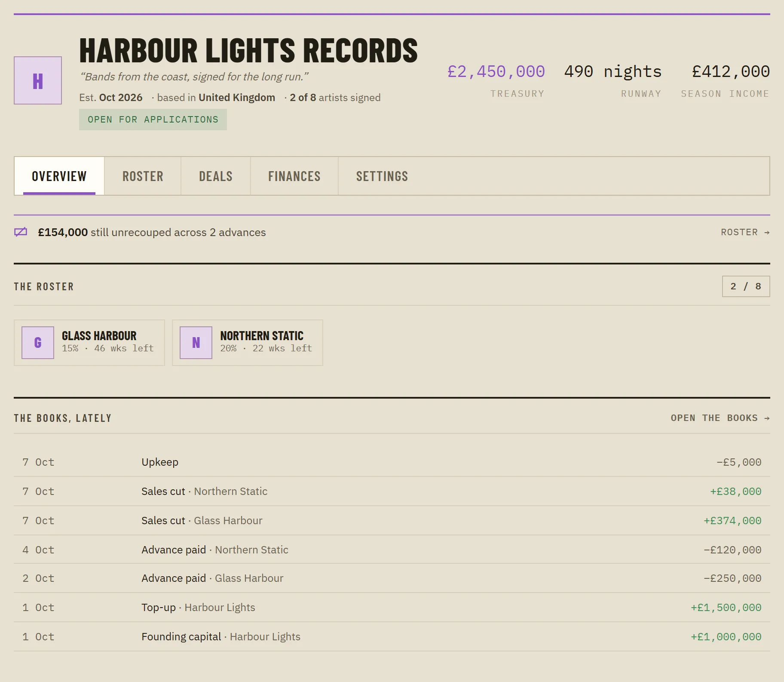The image size is (784, 682).
Task: Click '20% · 22 wks left' deal text
Action: pyautogui.click(x=266, y=348)
